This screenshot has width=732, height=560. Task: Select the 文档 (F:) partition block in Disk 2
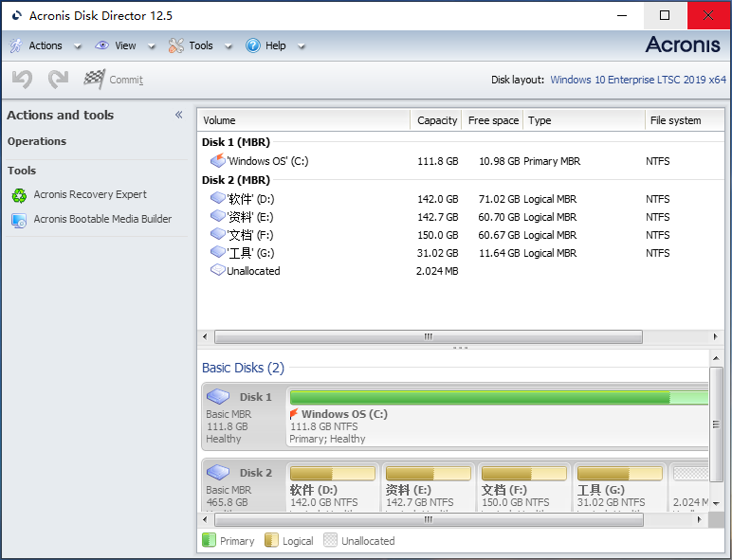click(x=524, y=488)
